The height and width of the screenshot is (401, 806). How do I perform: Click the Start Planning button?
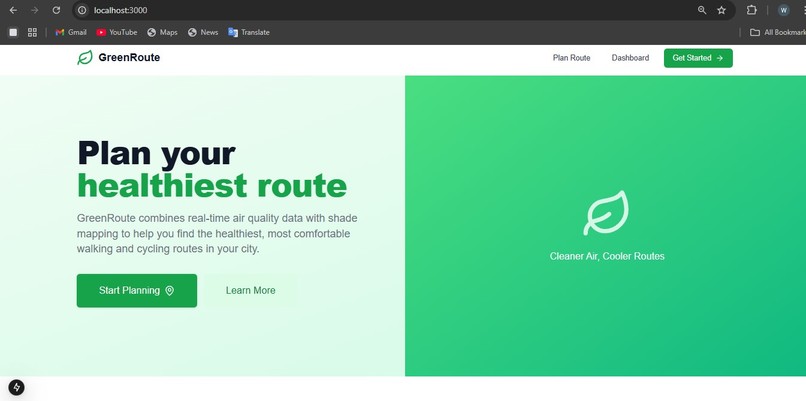[137, 290]
